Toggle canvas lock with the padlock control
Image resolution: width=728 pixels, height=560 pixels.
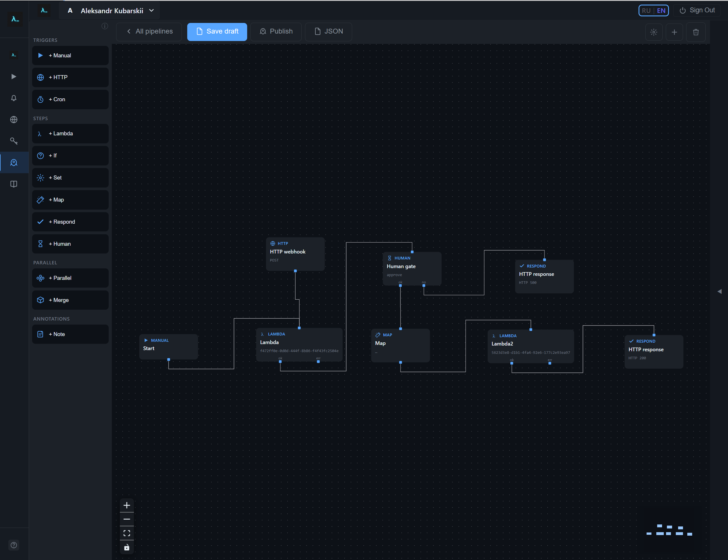click(x=127, y=547)
